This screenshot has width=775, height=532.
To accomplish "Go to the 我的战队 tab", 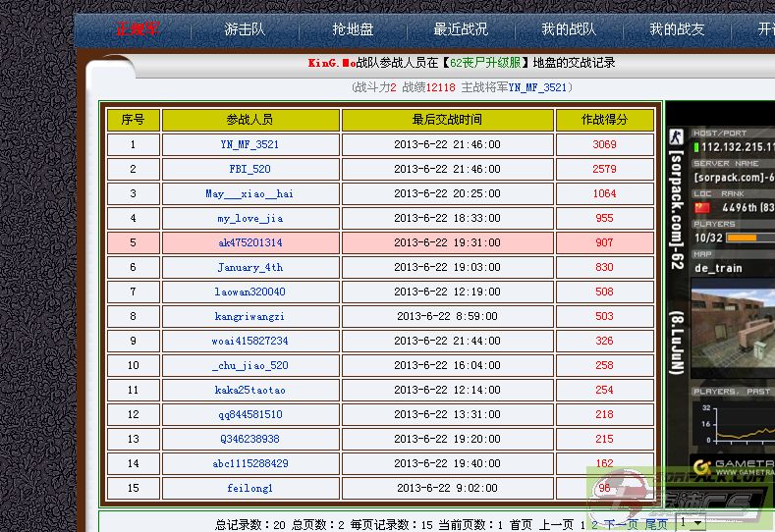I will [569, 29].
